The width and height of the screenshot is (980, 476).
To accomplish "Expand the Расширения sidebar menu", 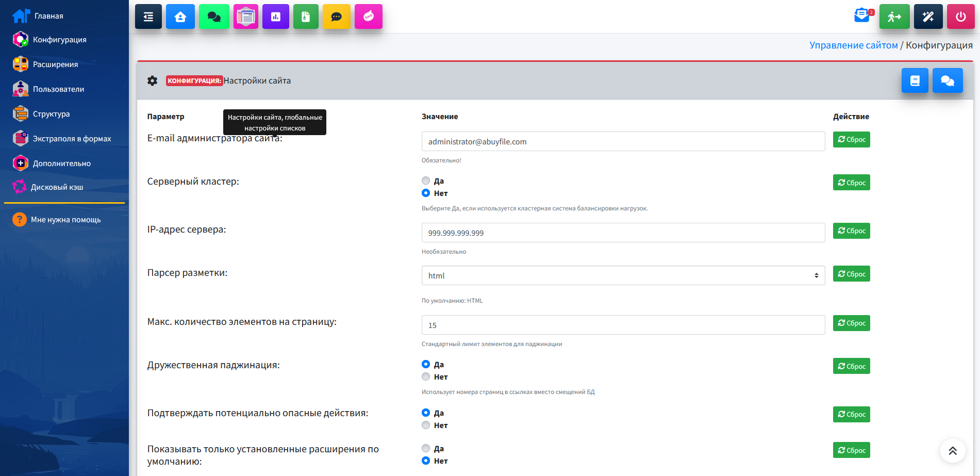I will (55, 64).
